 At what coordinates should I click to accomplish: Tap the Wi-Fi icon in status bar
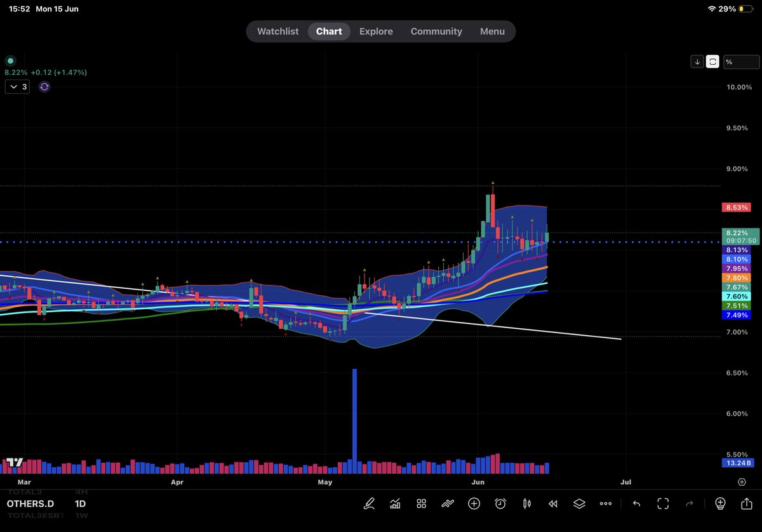pyautogui.click(x=713, y=9)
